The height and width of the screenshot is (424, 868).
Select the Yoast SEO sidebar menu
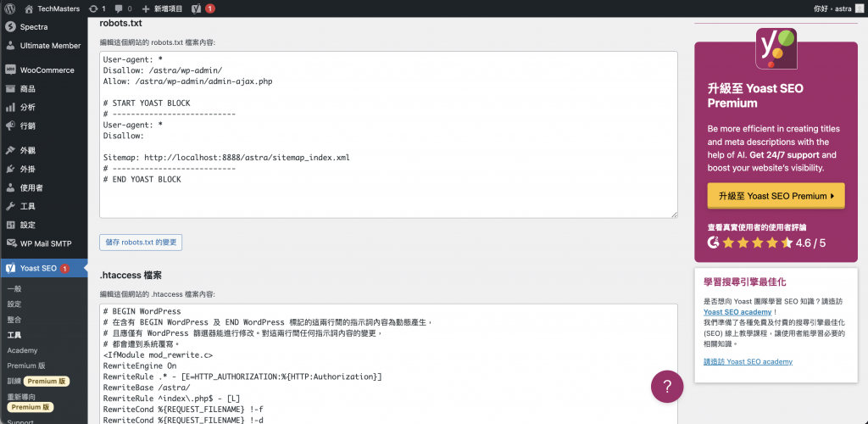44,269
